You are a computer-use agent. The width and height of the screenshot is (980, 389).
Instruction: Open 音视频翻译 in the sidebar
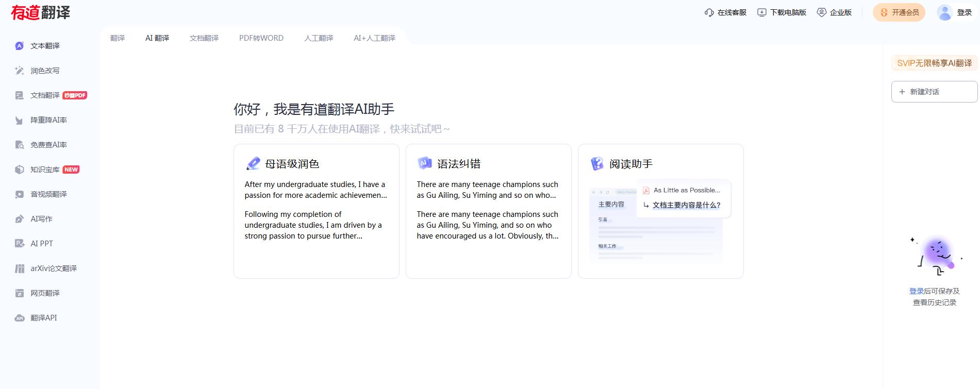point(49,194)
